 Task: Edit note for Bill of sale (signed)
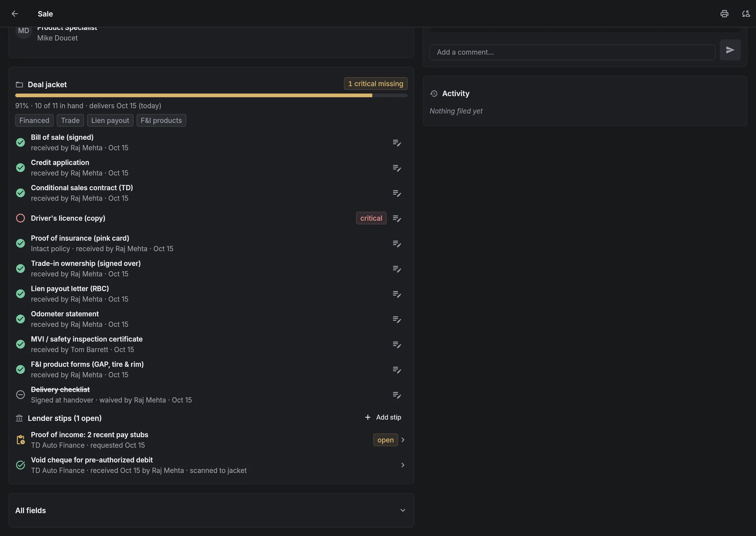(x=397, y=143)
